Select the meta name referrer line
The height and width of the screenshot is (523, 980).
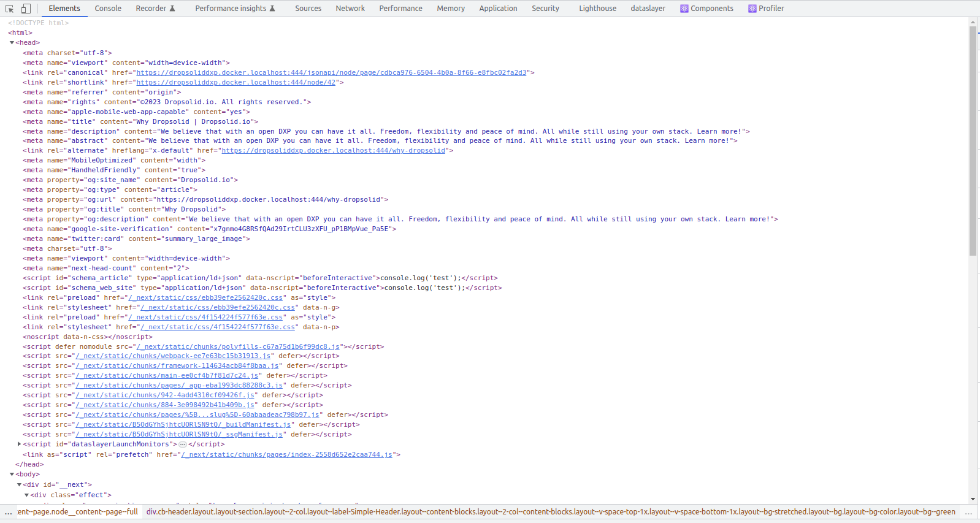tap(102, 92)
